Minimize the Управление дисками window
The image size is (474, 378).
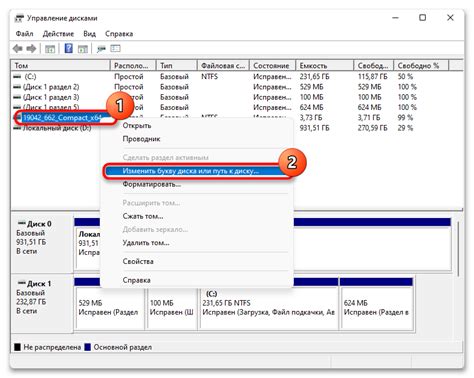tap(395, 18)
